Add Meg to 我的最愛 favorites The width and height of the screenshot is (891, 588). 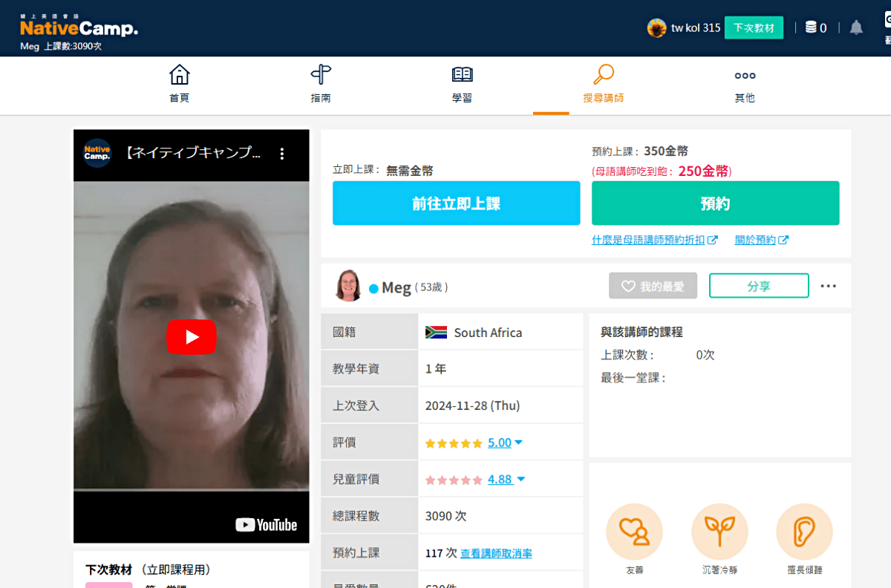[x=653, y=286]
